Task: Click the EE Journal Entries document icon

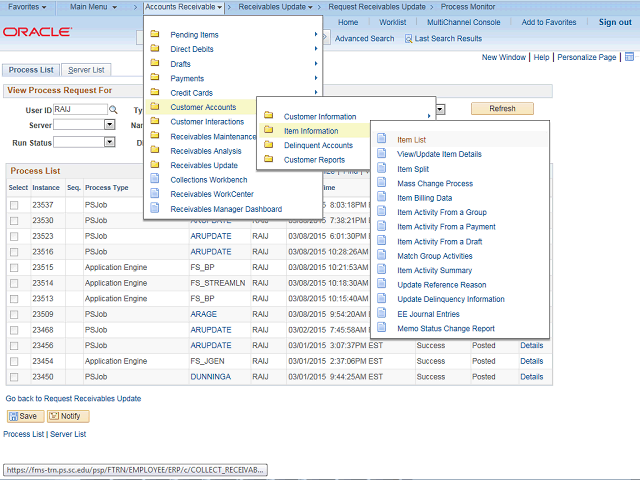Action: (x=382, y=314)
